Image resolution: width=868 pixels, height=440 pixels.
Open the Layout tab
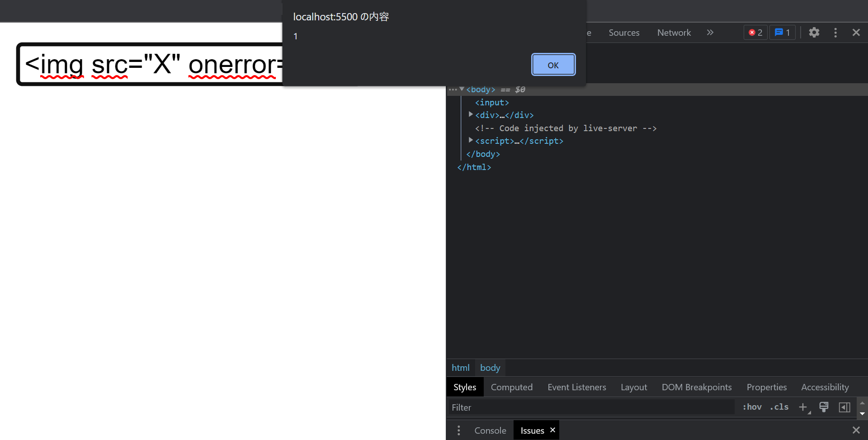(x=634, y=387)
